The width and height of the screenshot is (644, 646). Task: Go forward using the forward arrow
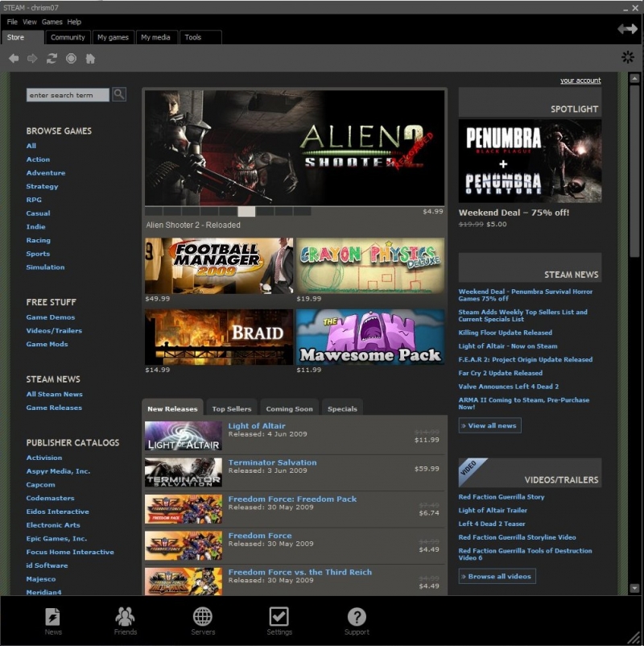32,59
